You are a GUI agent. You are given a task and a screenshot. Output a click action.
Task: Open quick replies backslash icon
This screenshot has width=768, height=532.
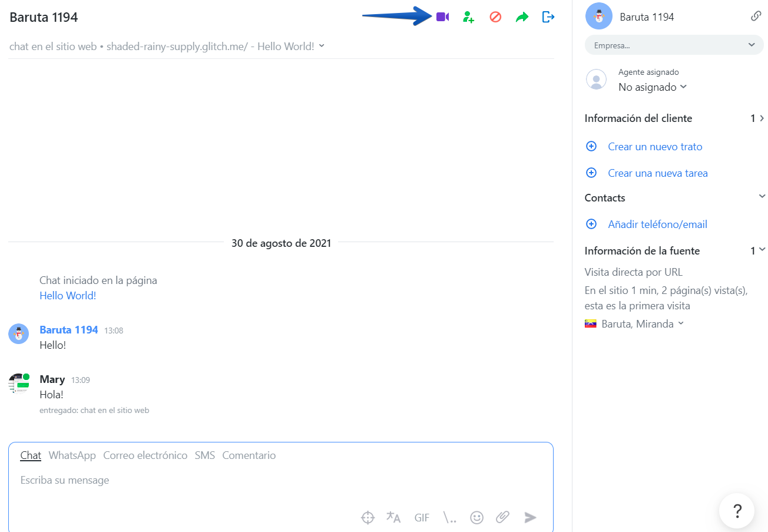[x=450, y=518]
